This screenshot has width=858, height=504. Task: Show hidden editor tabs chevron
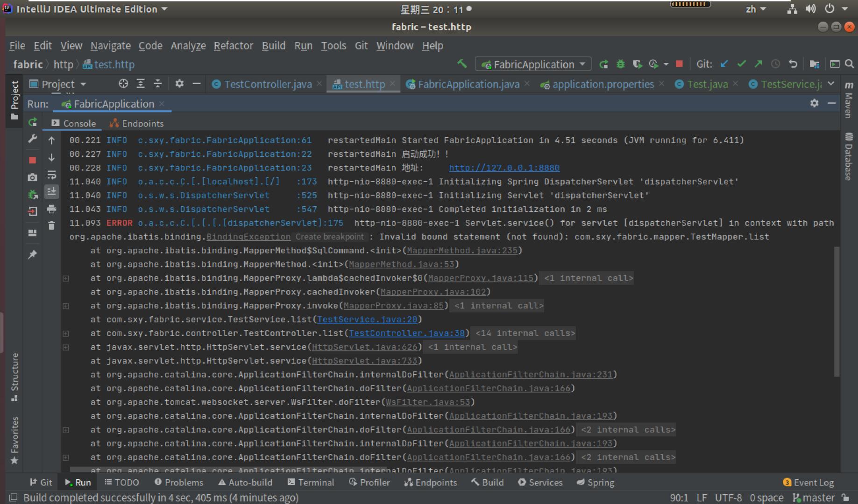point(831,84)
